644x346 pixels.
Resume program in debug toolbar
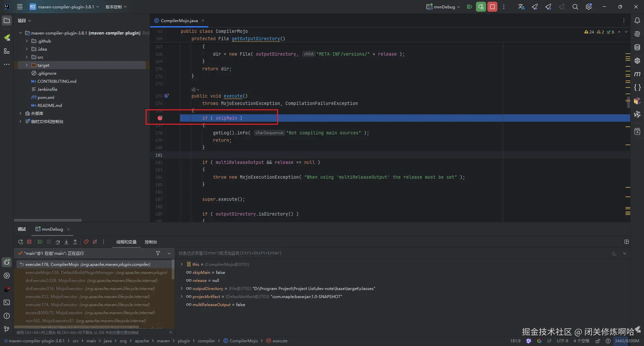(x=40, y=242)
